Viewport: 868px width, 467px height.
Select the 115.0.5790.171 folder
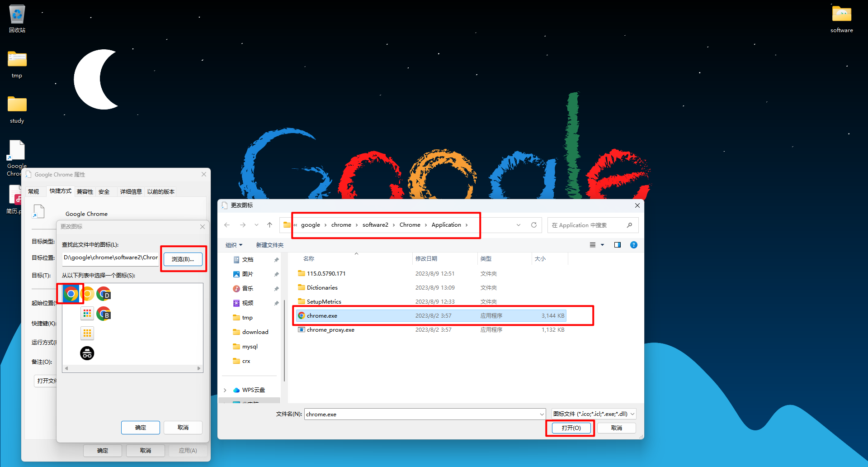(x=431, y=274)
